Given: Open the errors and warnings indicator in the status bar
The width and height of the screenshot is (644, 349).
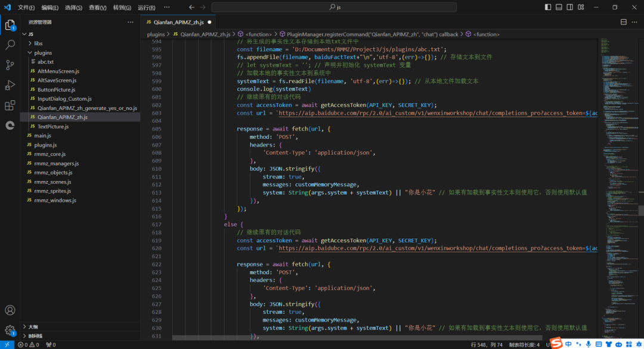Looking at the screenshot, I should [x=29, y=345].
